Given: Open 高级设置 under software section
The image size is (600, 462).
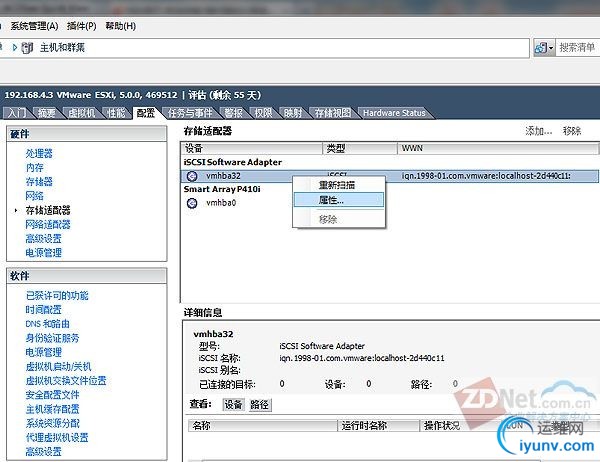Looking at the screenshot, I should coord(43,452).
